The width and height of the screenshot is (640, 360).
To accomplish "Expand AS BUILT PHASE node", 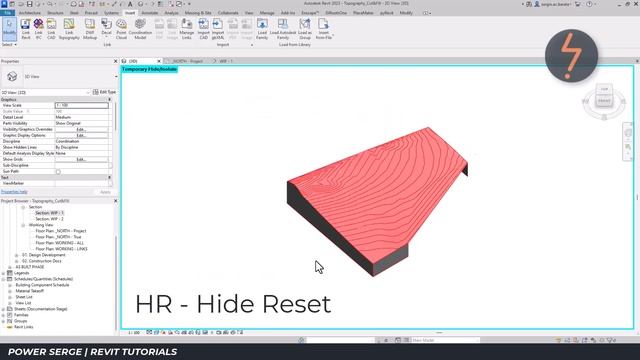I will [x=10, y=267].
